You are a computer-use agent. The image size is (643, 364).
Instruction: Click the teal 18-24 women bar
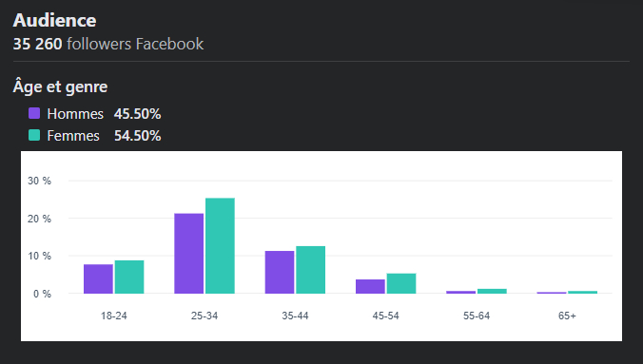click(x=129, y=277)
